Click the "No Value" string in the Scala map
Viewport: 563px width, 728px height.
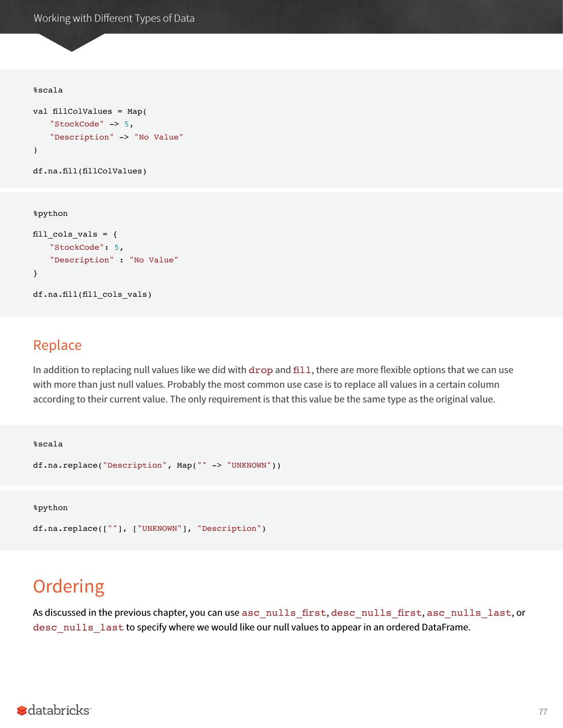pyautogui.click(x=158, y=137)
